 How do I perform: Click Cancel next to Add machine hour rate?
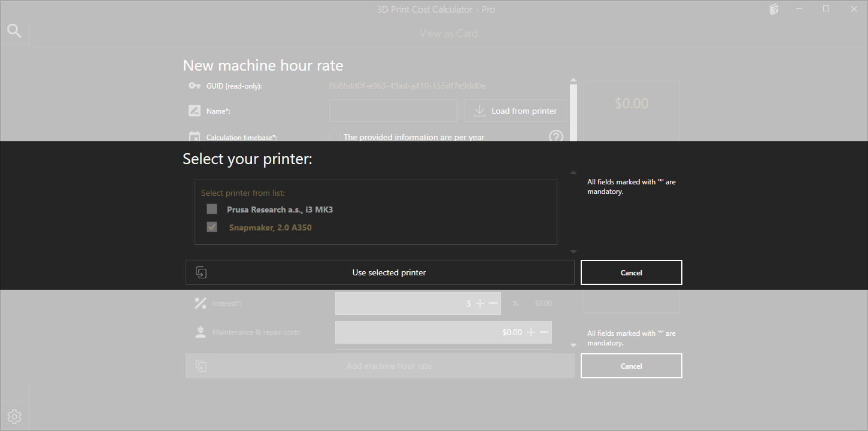pos(632,366)
